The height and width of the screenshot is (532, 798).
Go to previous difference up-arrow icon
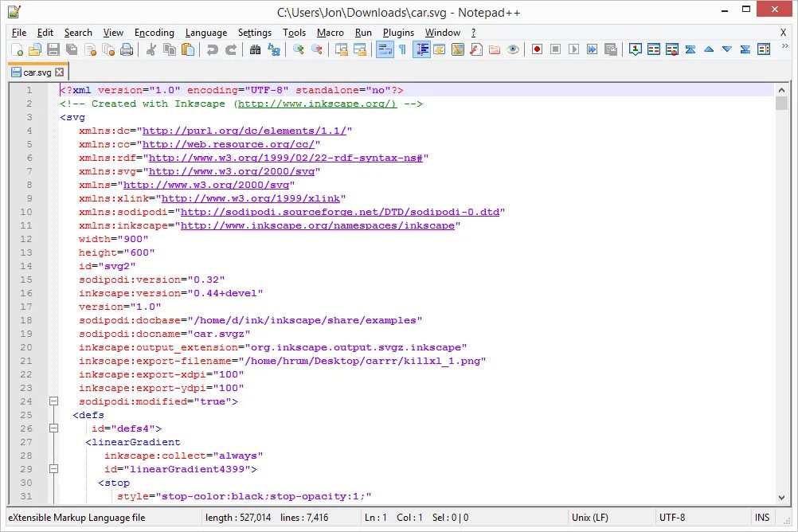(709, 49)
